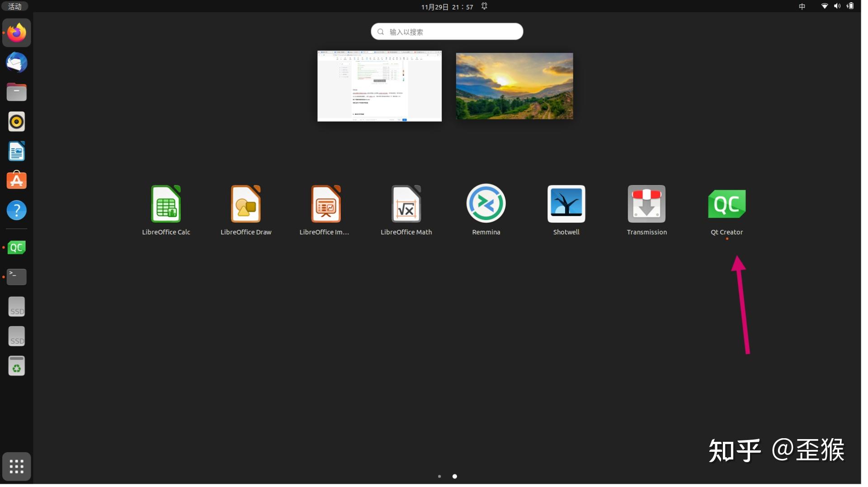
Task: Launch LibreOffice Calc from the app grid
Action: [166, 204]
